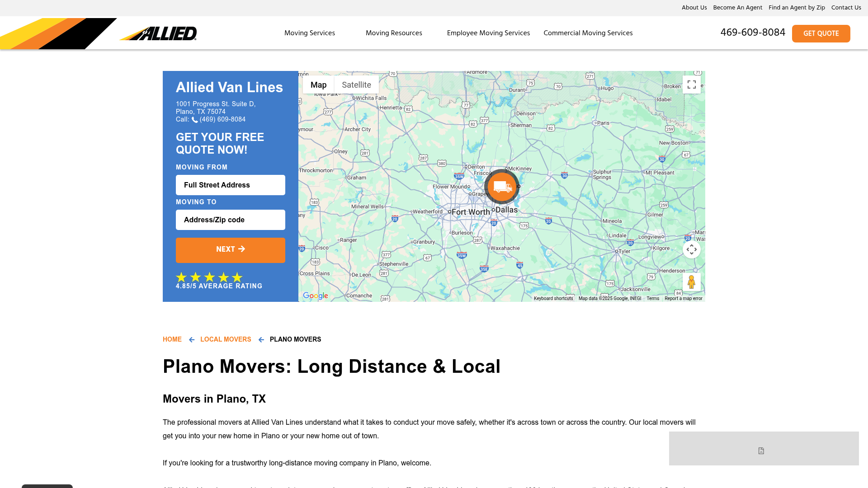
Task: Click the phone icon beside (469) 609-8084
Action: click(194, 120)
